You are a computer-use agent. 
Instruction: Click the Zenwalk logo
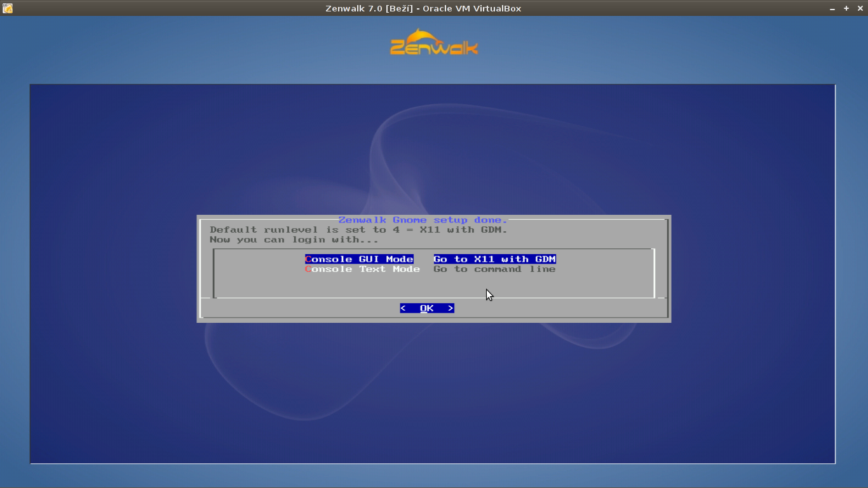434,42
